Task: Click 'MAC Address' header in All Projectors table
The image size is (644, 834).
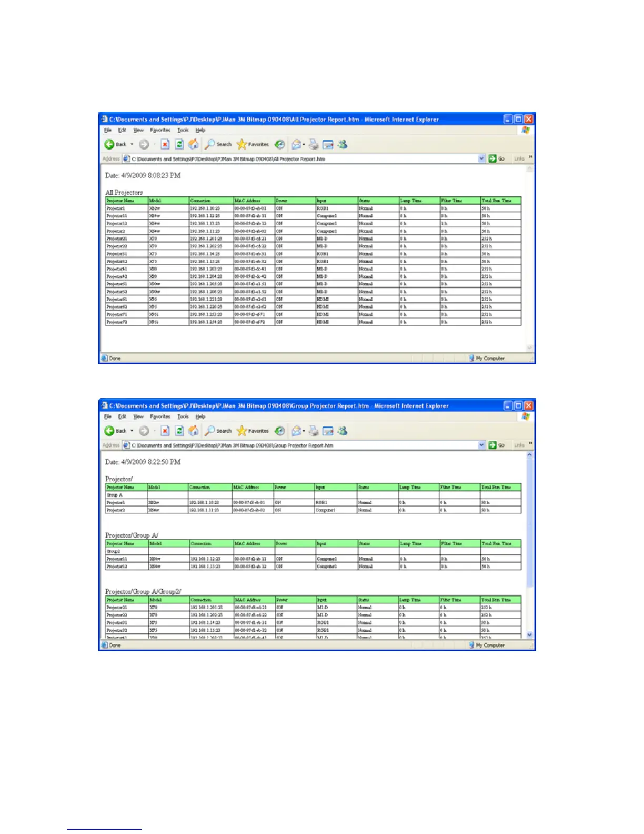Action: point(254,201)
